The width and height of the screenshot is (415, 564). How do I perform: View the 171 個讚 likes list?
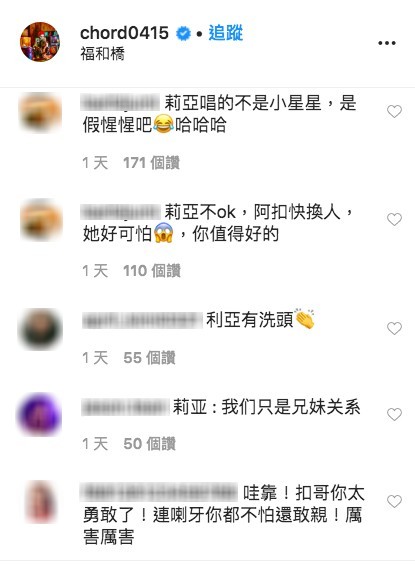[x=151, y=163]
